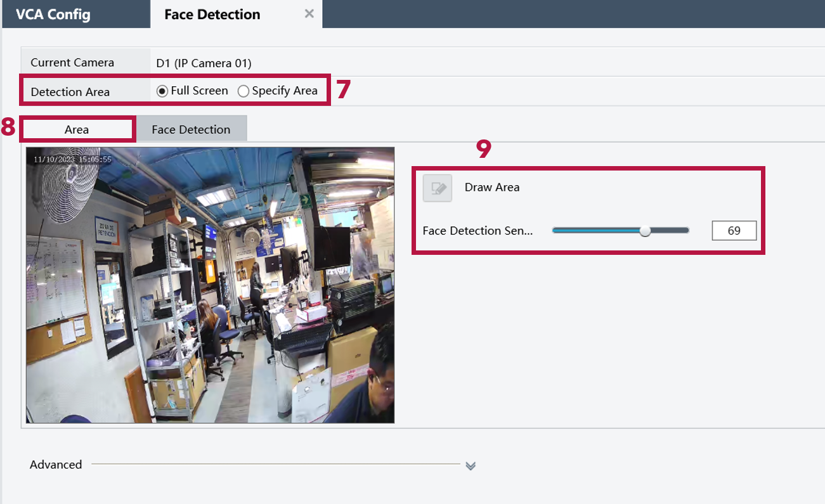Open the Face Detection sub-tab
The image size is (825, 504).
[191, 129]
